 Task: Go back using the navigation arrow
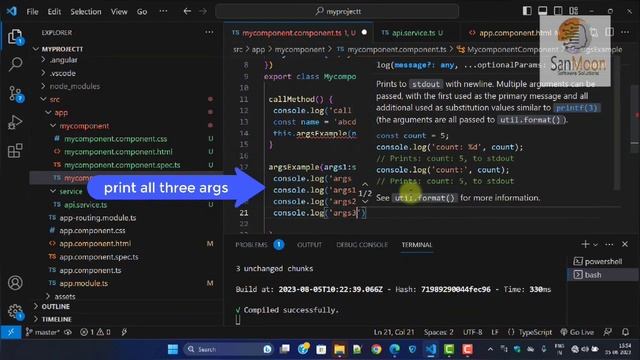pyautogui.click(x=187, y=11)
